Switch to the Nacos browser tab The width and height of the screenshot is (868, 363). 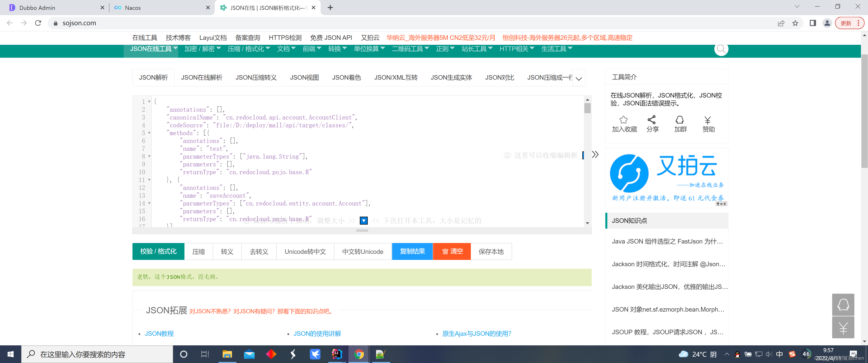click(x=133, y=8)
